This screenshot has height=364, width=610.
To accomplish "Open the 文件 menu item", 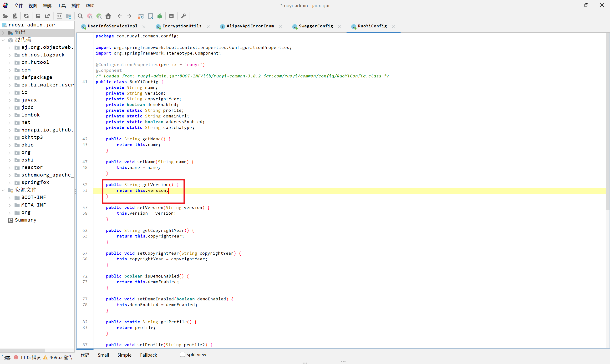I will (19, 5).
